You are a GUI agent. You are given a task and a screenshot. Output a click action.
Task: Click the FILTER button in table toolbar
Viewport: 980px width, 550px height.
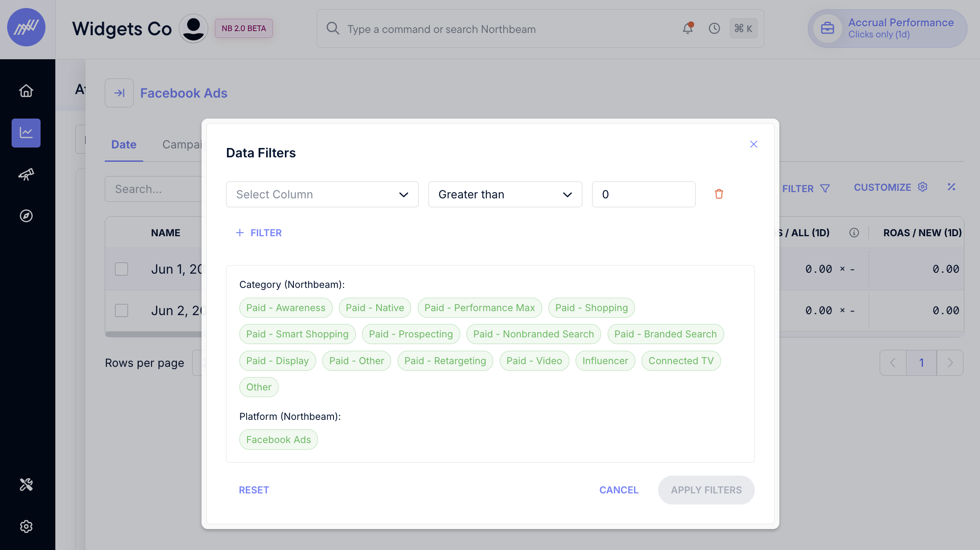[x=806, y=189]
